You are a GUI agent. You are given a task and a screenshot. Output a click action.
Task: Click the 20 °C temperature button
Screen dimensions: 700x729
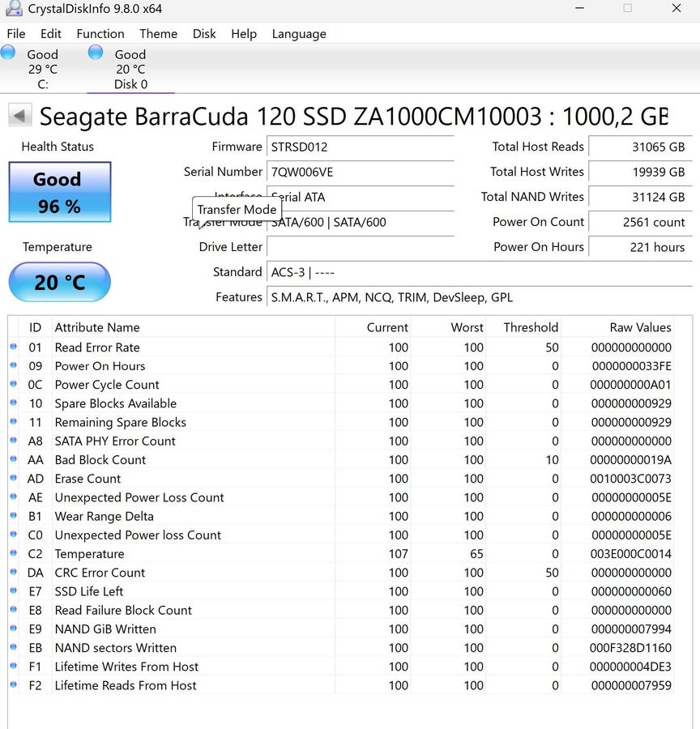pyautogui.click(x=59, y=282)
